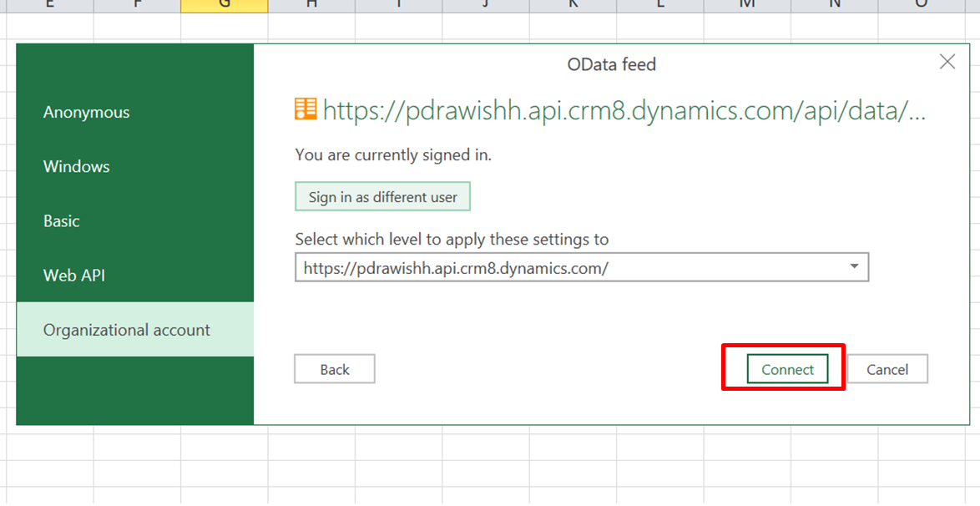Image resolution: width=980 pixels, height=506 pixels.
Task: Cancel the OData feed connection
Action: (887, 369)
